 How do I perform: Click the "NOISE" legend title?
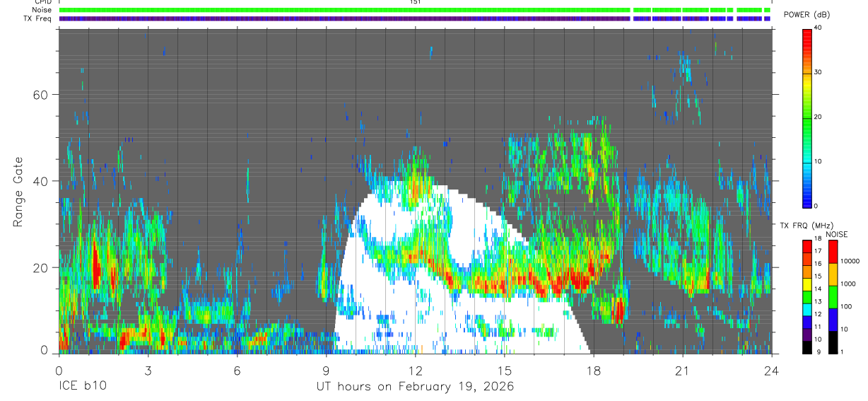836,234
